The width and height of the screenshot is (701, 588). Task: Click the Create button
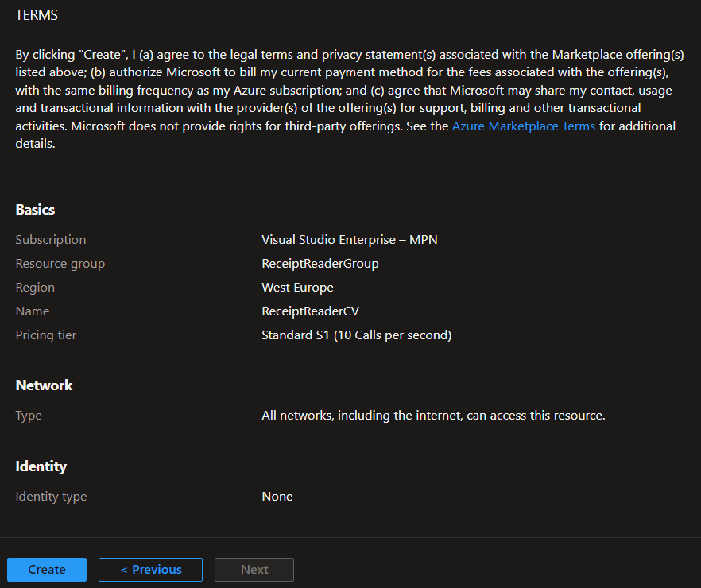pos(47,569)
